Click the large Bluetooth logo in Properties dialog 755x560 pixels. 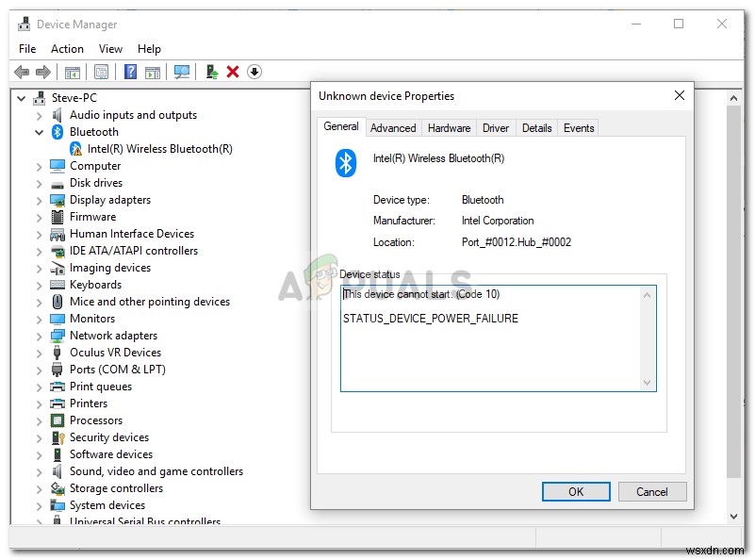tap(346, 163)
